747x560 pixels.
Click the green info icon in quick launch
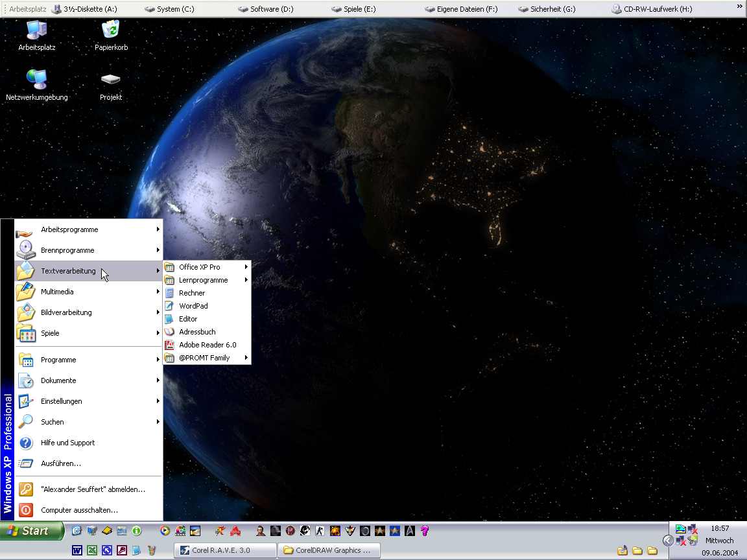[x=136, y=531]
